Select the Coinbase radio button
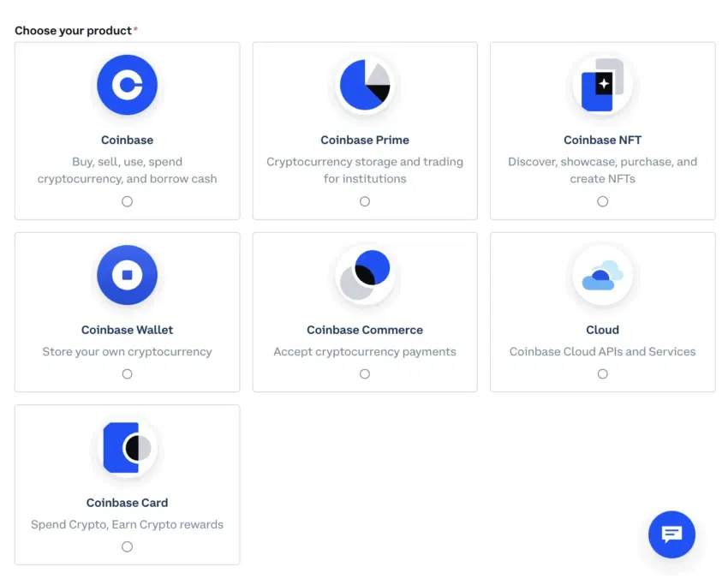Viewport: 728px width, 579px height. tap(127, 201)
